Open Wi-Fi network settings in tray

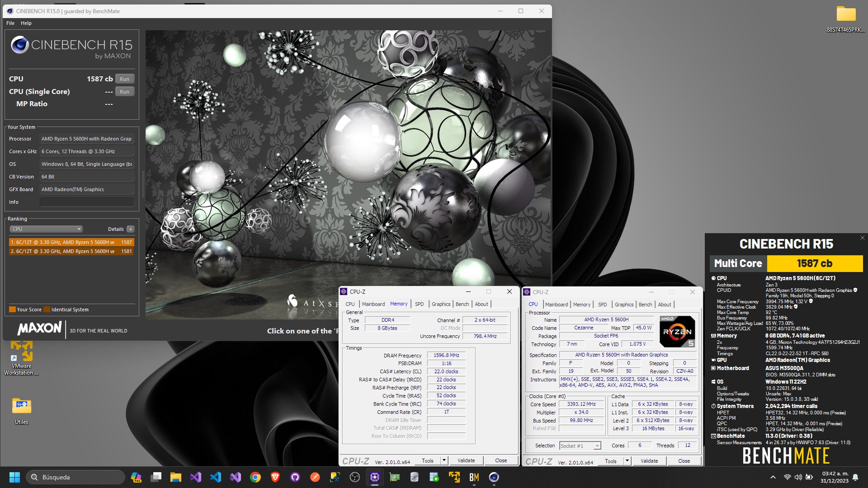point(787,477)
